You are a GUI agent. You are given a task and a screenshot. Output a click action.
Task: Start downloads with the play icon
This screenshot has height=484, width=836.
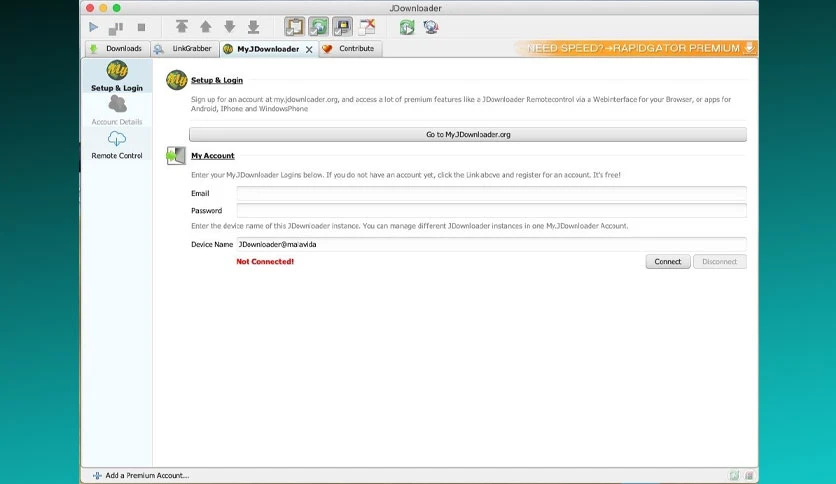click(93, 27)
